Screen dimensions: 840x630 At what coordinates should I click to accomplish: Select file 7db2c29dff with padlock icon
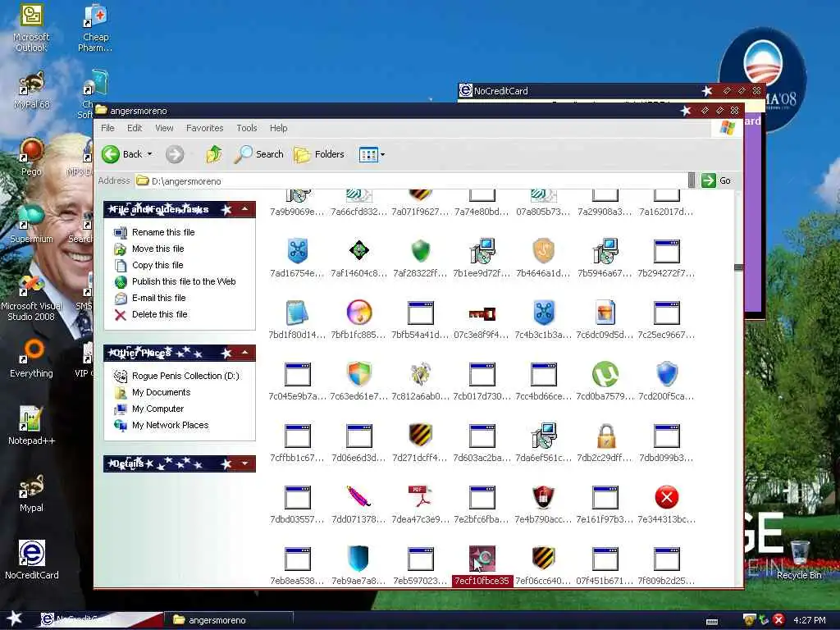pyautogui.click(x=605, y=443)
